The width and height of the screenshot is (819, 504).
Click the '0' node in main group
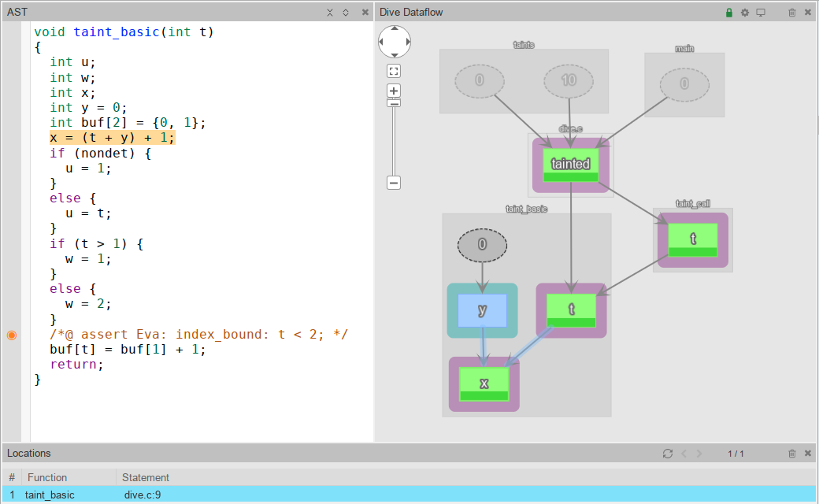tap(684, 84)
